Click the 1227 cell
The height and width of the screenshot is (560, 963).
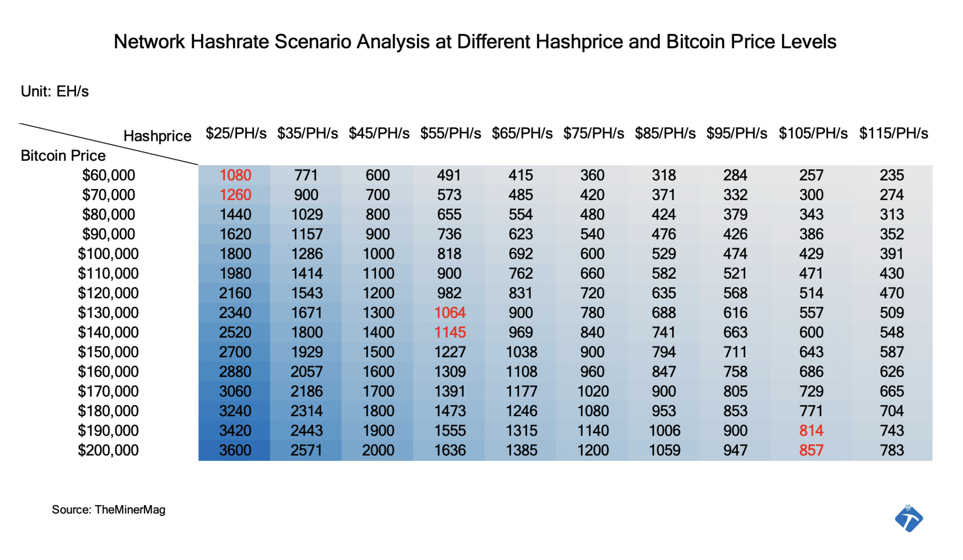450,352
